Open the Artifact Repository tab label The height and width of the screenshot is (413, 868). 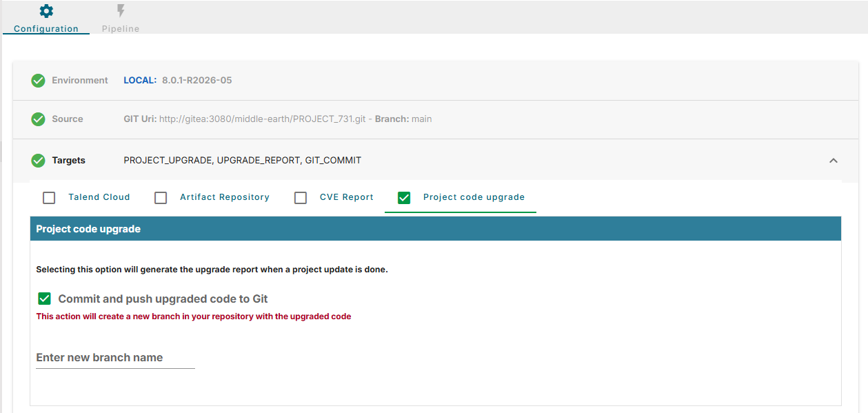click(x=225, y=197)
